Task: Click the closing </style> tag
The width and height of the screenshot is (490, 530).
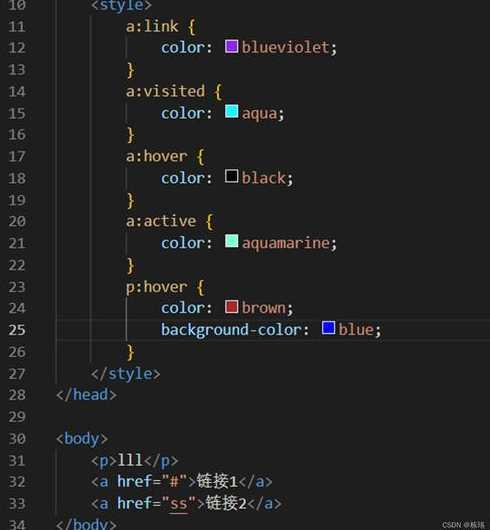Action: pyautogui.click(x=125, y=374)
